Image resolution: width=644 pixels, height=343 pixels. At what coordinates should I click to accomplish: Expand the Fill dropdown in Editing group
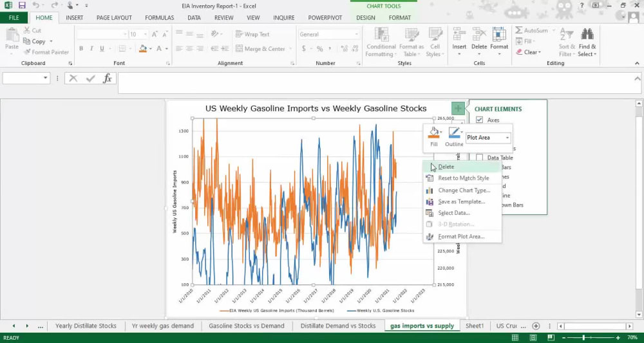[x=533, y=41]
